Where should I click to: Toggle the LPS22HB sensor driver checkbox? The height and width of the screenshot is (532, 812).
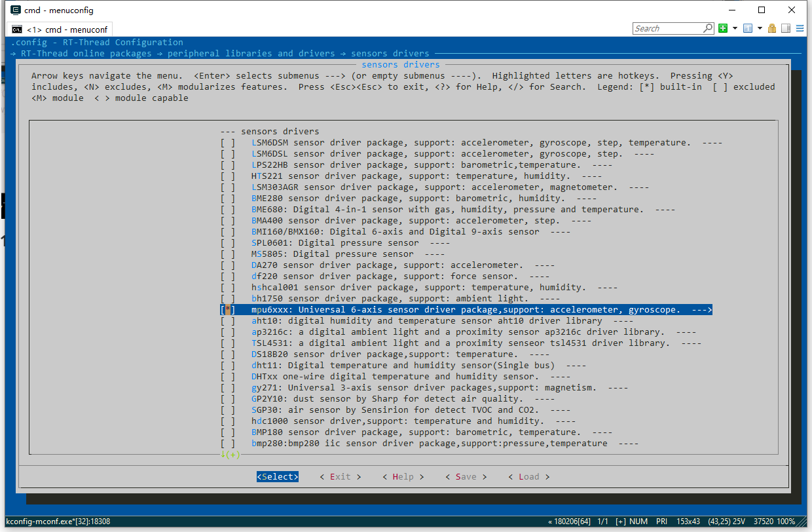click(228, 165)
